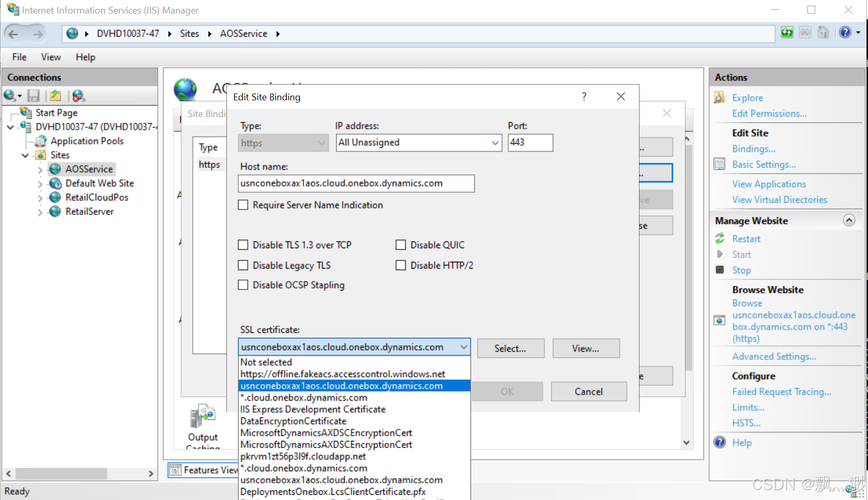Select RetailServer site in tree
The width and height of the screenshot is (868, 500).
tap(89, 212)
